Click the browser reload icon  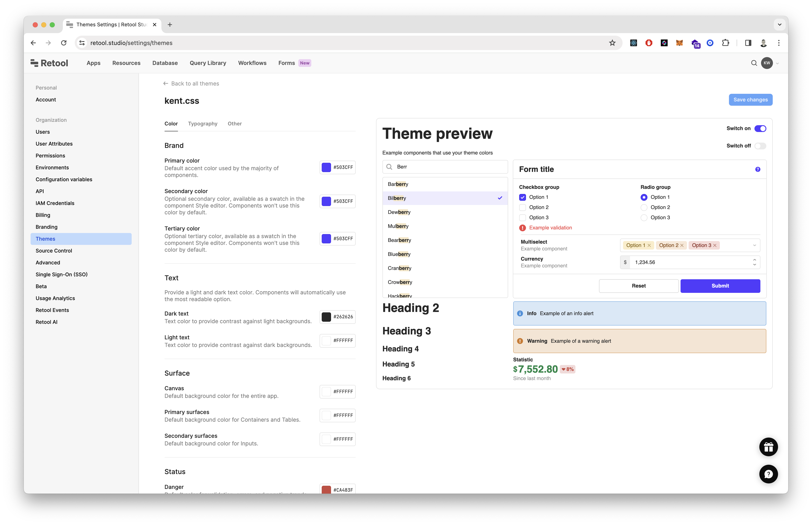click(x=64, y=43)
